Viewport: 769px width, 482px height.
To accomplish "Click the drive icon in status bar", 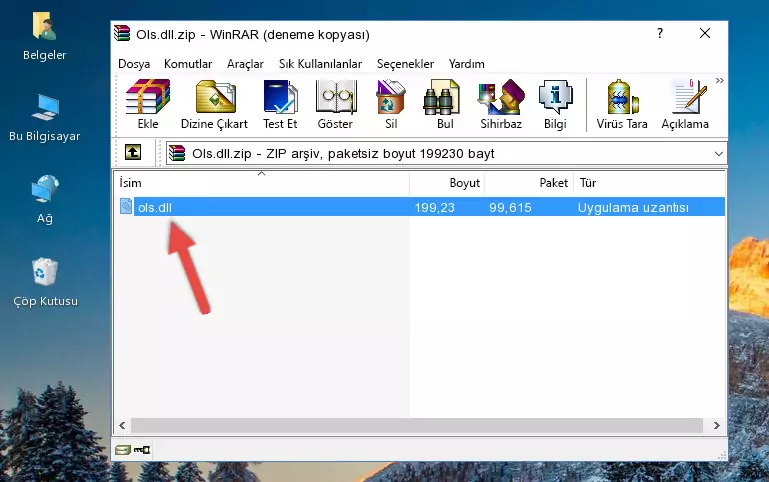I will (x=123, y=450).
